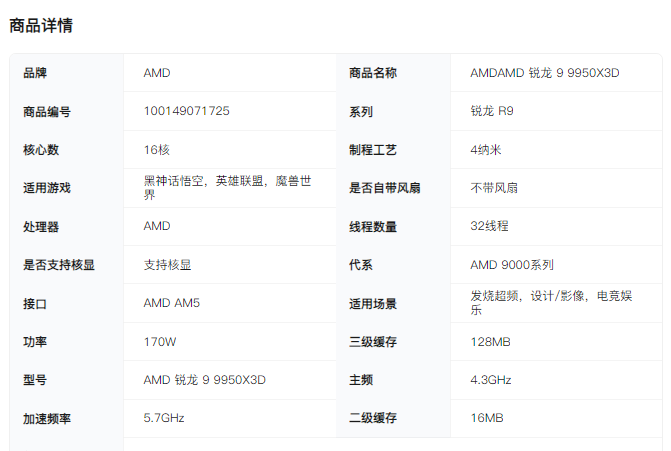
Task: Select series value 锐龙 R9
Action: pos(492,111)
